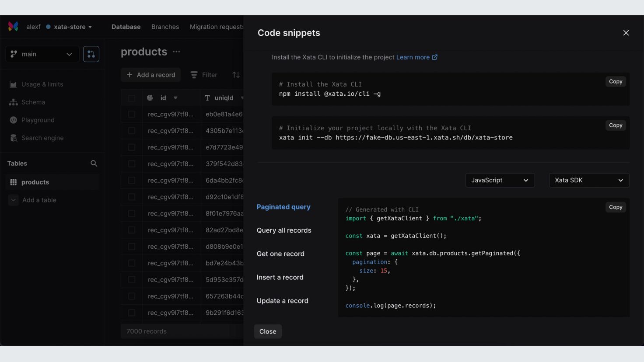Click the blue status dot beside xata-store

48,27
